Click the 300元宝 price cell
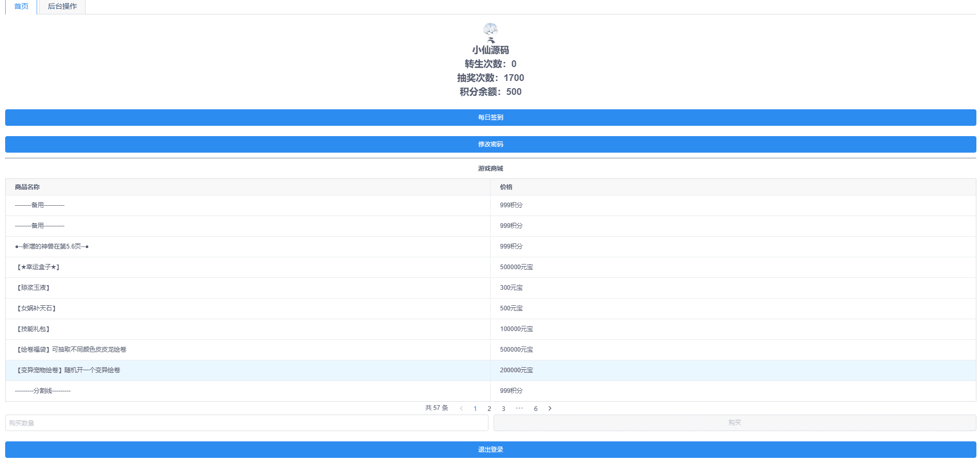Screen dimensions: 980x462 733,288
